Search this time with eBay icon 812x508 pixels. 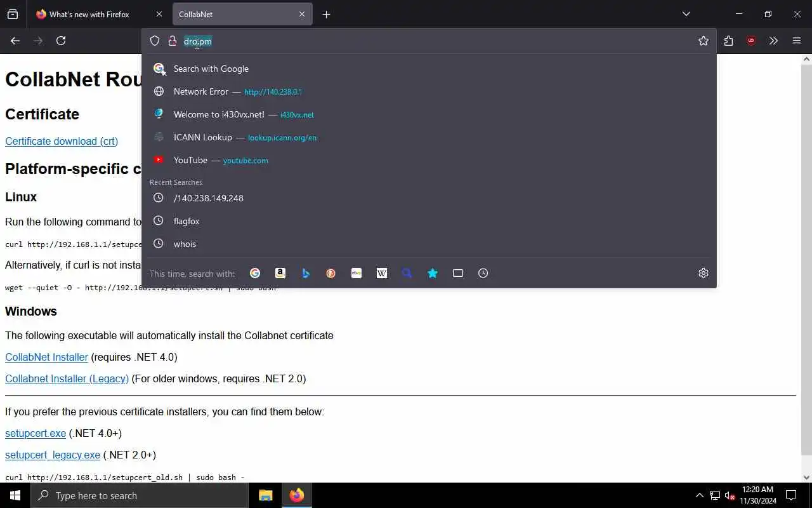point(357,273)
